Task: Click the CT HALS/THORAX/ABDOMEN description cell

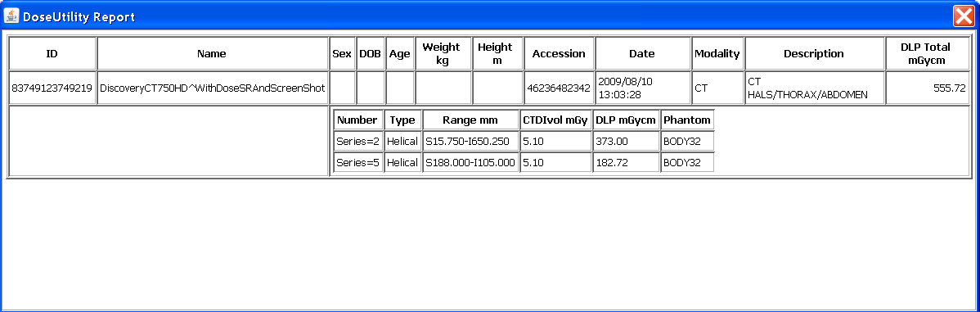Action: pos(815,88)
